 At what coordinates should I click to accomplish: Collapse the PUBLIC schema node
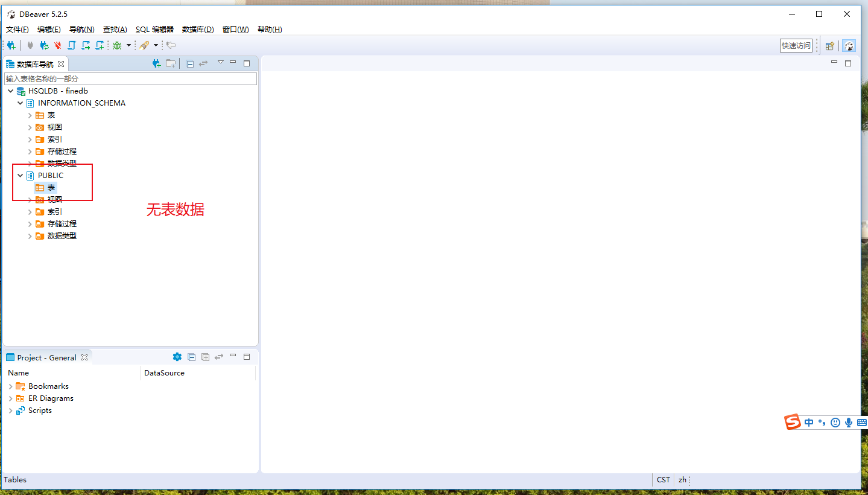coord(21,176)
